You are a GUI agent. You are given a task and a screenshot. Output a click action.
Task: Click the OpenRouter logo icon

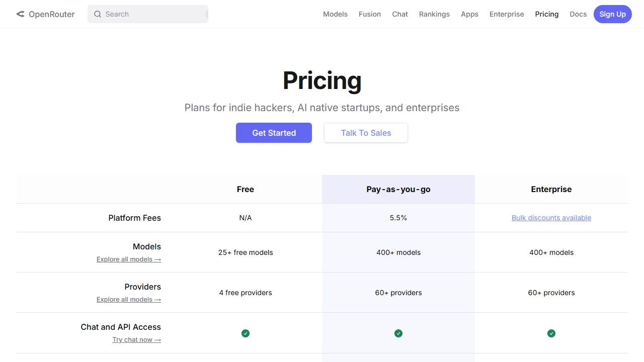coord(20,14)
